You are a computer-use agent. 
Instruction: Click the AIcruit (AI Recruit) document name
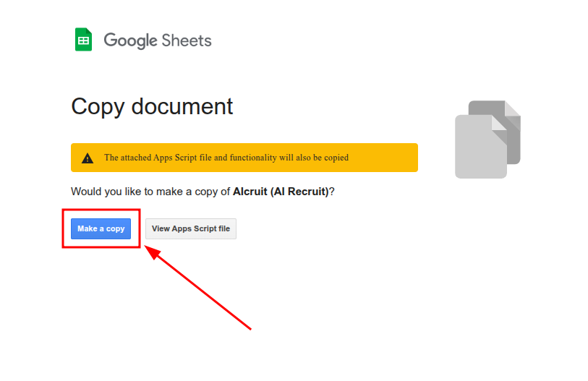point(281,192)
